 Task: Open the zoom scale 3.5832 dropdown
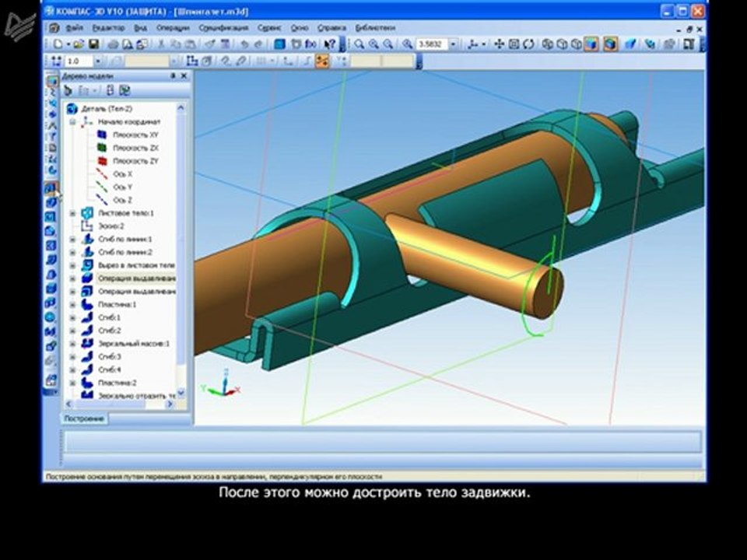click(x=453, y=44)
